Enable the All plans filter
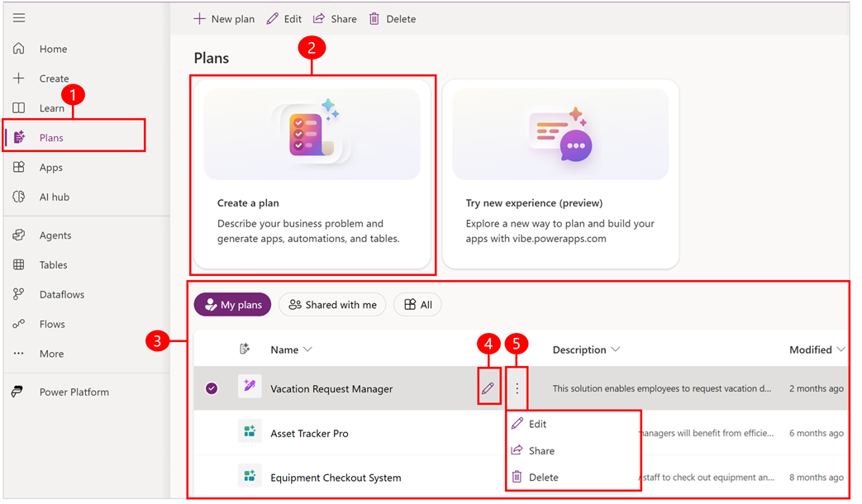This screenshot has height=504, width=862. pos(417,304)
